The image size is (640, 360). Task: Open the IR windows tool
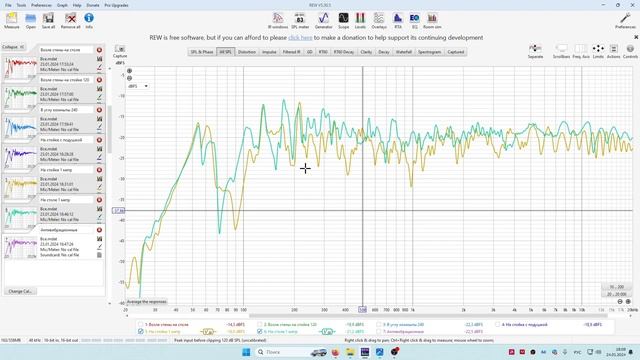[278, 20]
